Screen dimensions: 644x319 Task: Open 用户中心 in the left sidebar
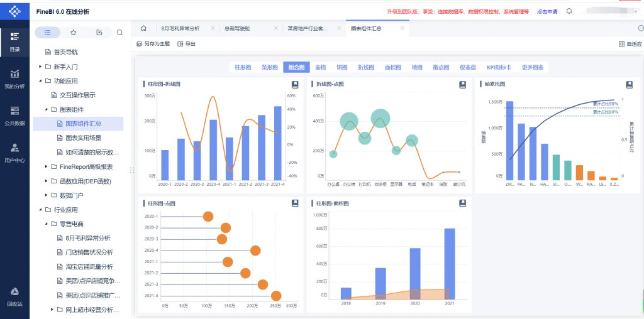14,152
